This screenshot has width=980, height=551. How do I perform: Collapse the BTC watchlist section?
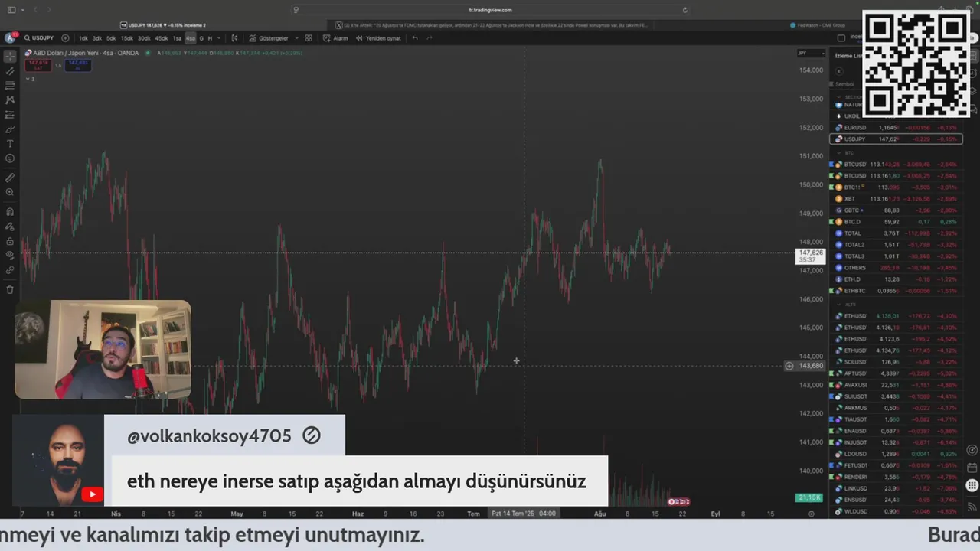(838, 153)
